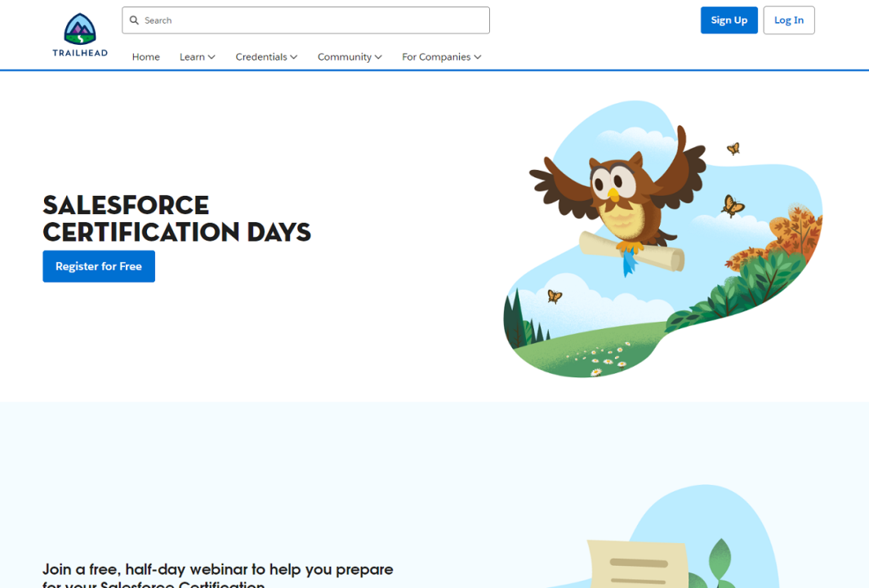Click the Trailhead mountain logo

[x=79, y=27]
